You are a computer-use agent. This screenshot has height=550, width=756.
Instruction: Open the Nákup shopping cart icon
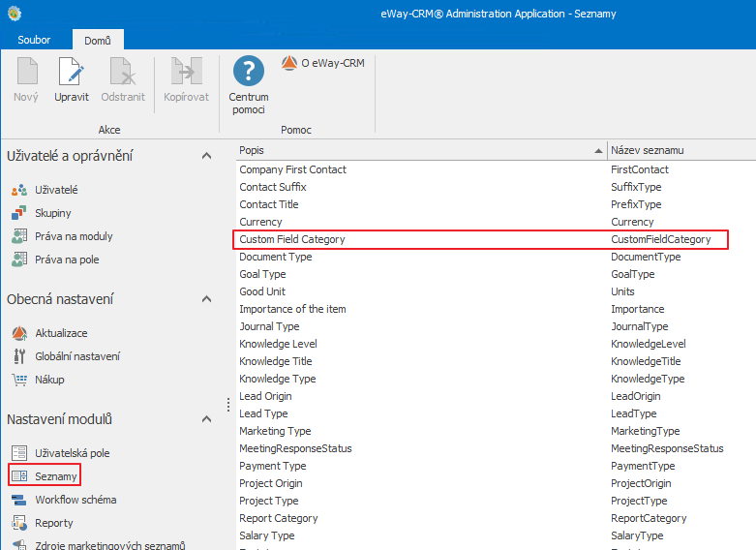[x=19, y=380]
